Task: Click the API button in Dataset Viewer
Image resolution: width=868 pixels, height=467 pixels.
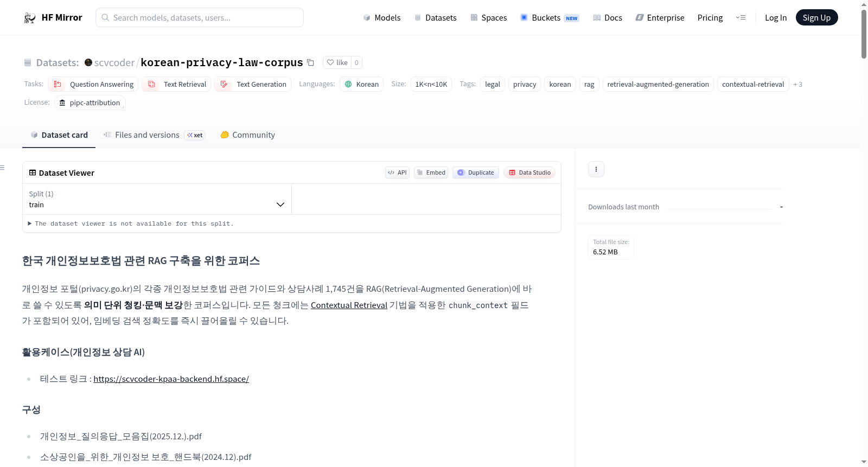Action: coord(397,172)
